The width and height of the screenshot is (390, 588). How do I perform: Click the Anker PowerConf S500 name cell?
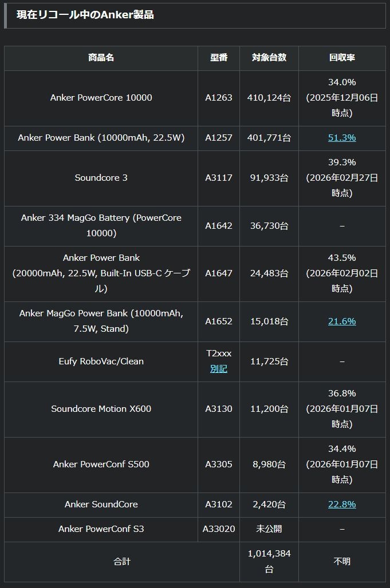click(101, 464)
